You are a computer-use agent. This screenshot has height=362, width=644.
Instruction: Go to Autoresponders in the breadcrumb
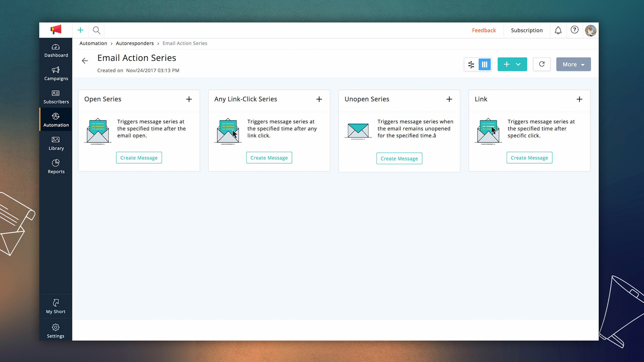135,43
